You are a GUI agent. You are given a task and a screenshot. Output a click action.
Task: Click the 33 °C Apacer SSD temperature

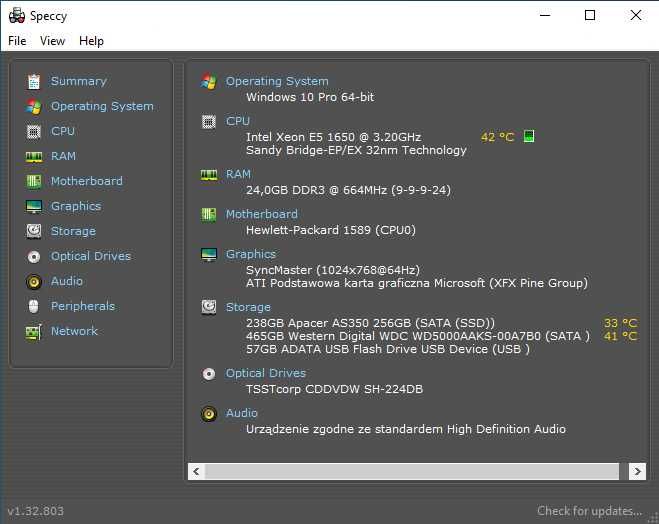tap(620, 323)
